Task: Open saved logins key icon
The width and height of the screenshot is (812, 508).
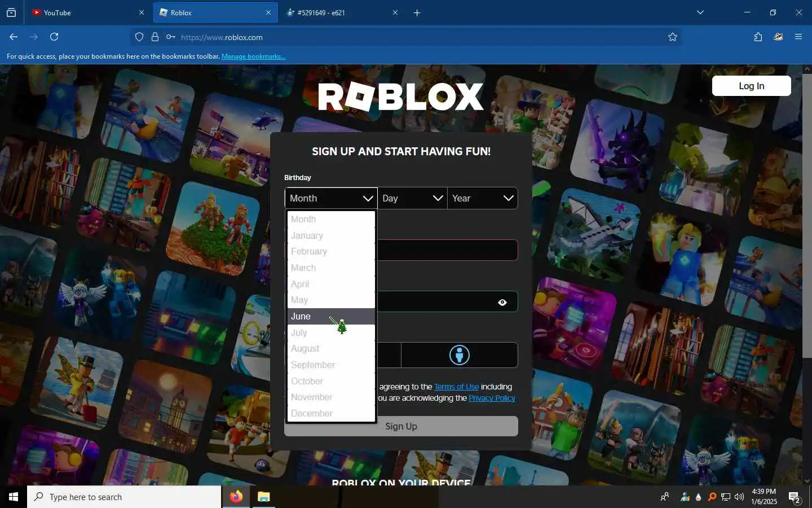Action: [170, 37]
